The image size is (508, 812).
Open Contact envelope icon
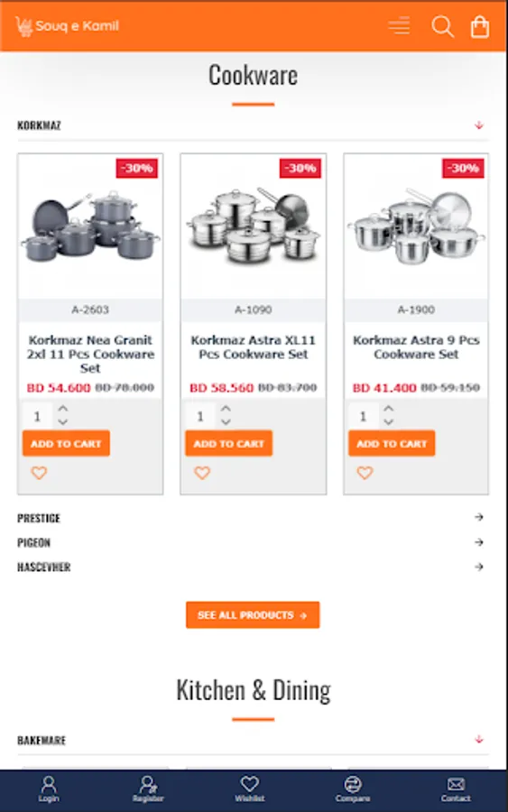[x=456, y=789]
